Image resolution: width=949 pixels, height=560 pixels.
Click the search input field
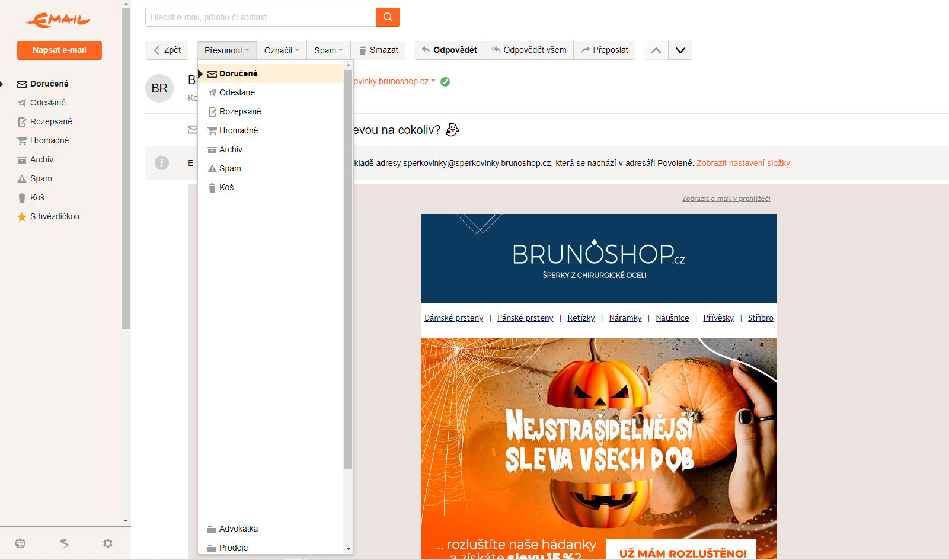point(261,17)
